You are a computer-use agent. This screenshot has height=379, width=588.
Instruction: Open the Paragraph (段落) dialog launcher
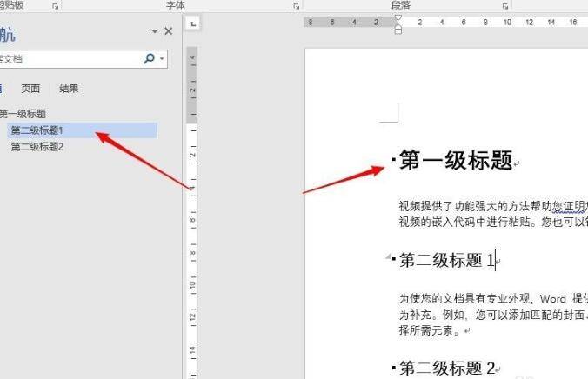pos(505,6)
